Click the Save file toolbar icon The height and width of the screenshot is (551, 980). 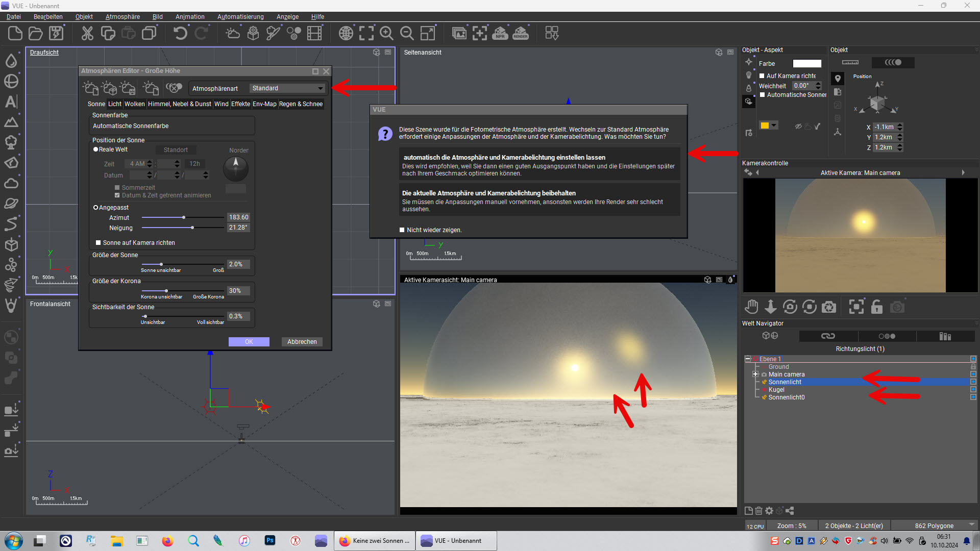coord(56,34)
